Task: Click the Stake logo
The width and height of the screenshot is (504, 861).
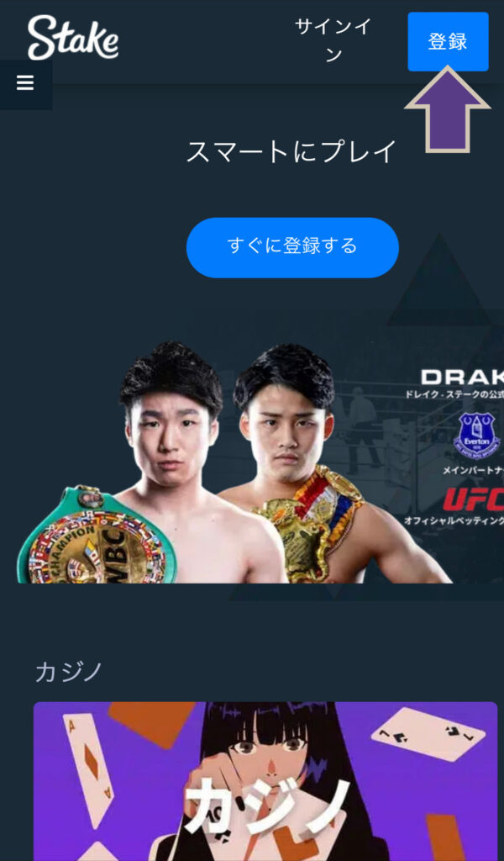Action: (x=73, y=37)
